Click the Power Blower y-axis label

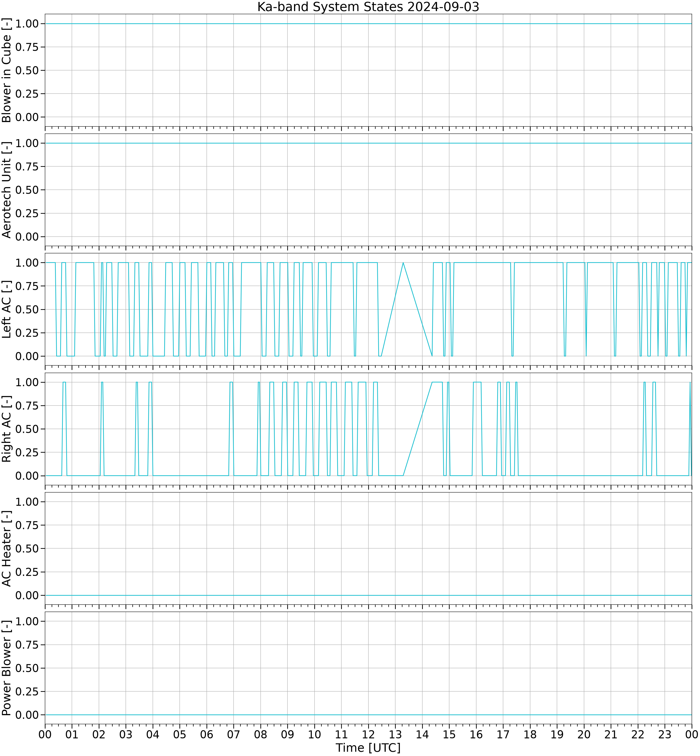[x=7, y=668]
